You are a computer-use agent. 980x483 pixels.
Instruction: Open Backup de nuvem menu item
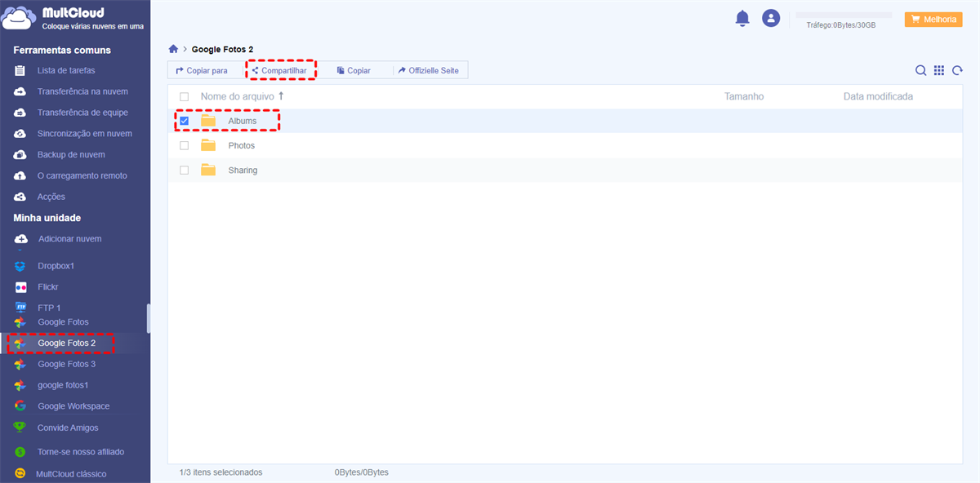pyautogui.click(x=71, y=155)
